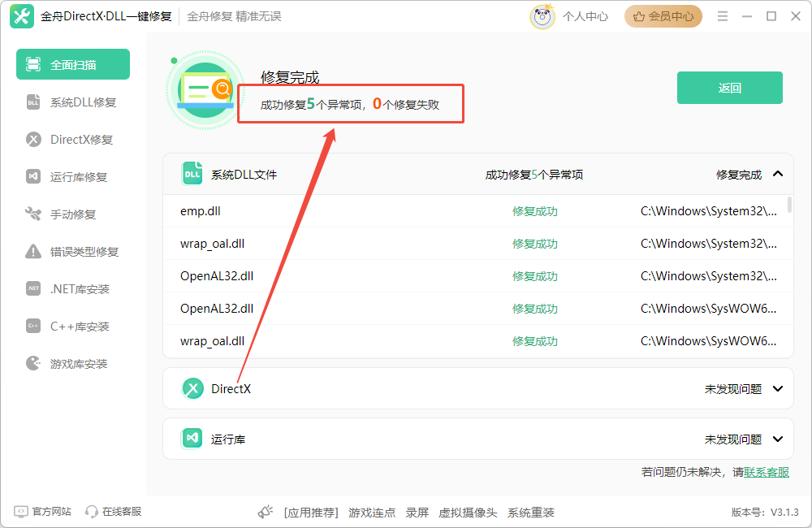The width and height of the screenshot is (812, 528).
Task: Close the application window
Action: (796, 16)
